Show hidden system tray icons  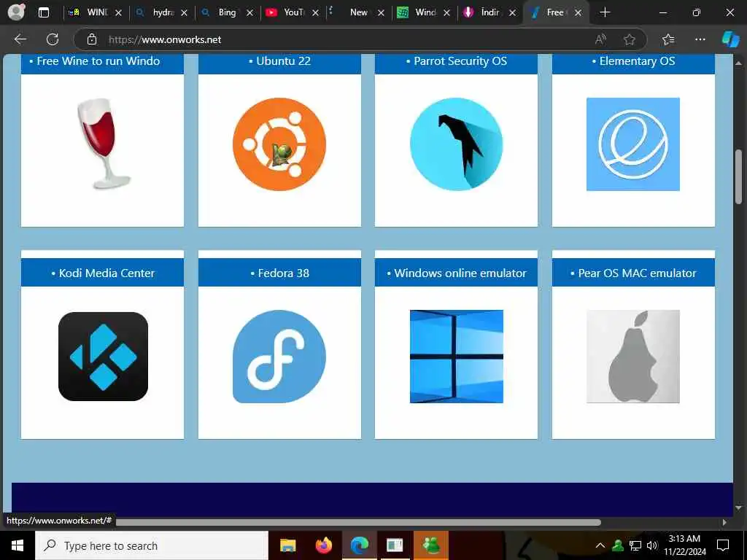coord(600,545)
